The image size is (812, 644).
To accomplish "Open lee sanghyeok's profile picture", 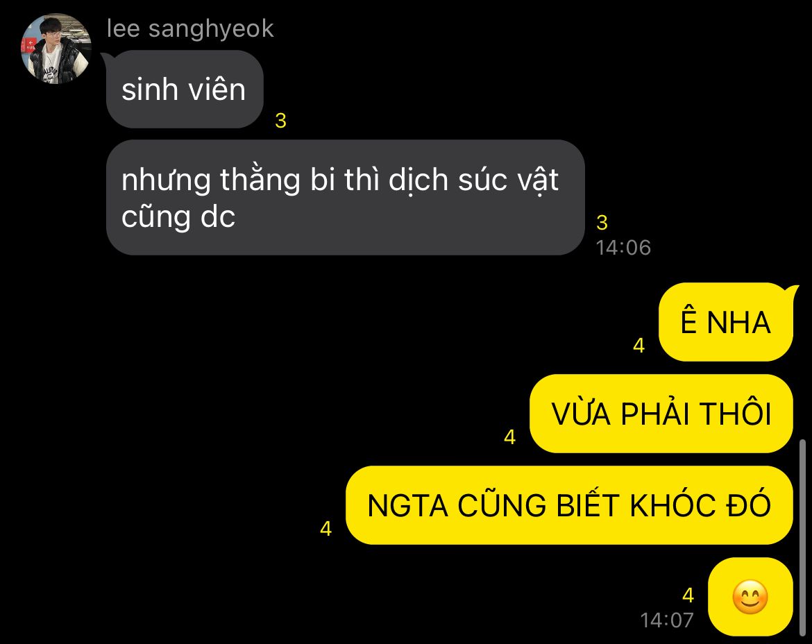I will point(56,49).
